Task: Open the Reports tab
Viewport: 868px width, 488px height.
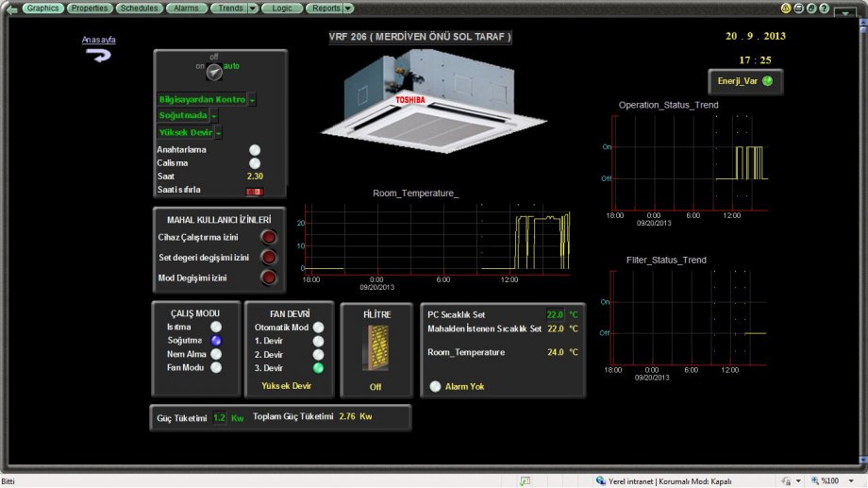Action: coord(325,8)
